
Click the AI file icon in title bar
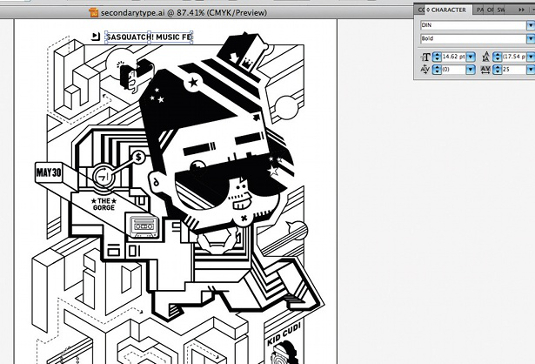(x=93, y=13)
